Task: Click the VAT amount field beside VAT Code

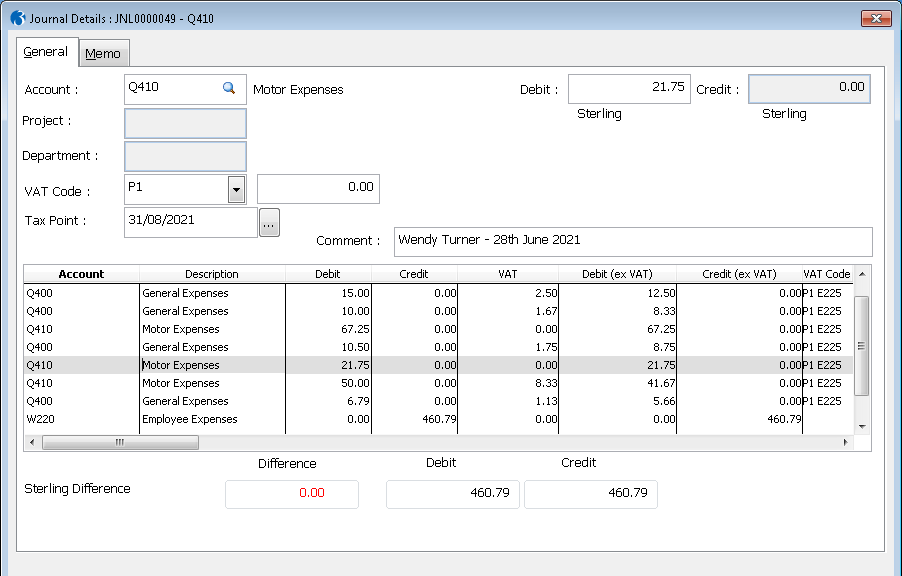Action: [x=318, y=189]
